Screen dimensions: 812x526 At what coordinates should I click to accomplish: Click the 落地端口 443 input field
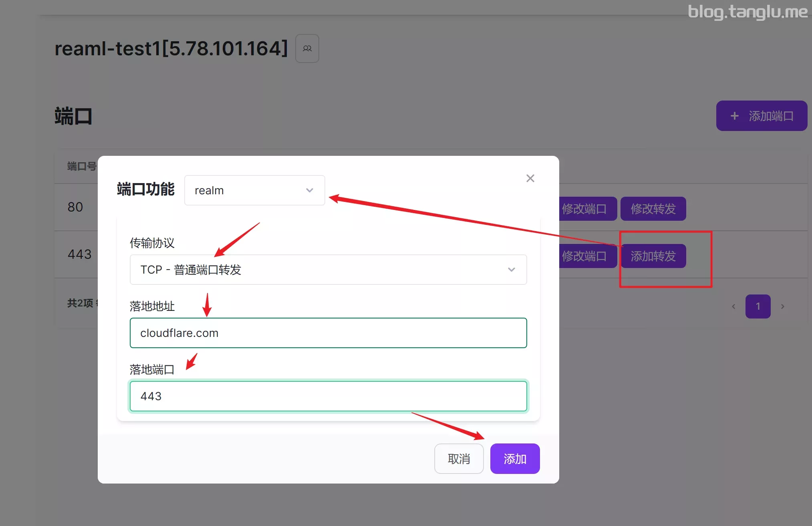328,396
